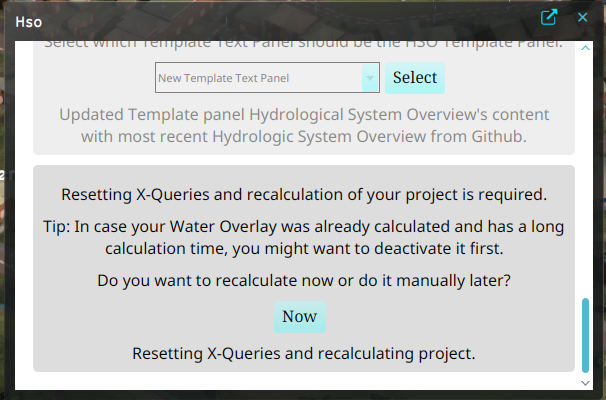
Task: Click the 'Tip: In case your Water Overlay' text
Action: pyautogui.click(x=303, y=227)
